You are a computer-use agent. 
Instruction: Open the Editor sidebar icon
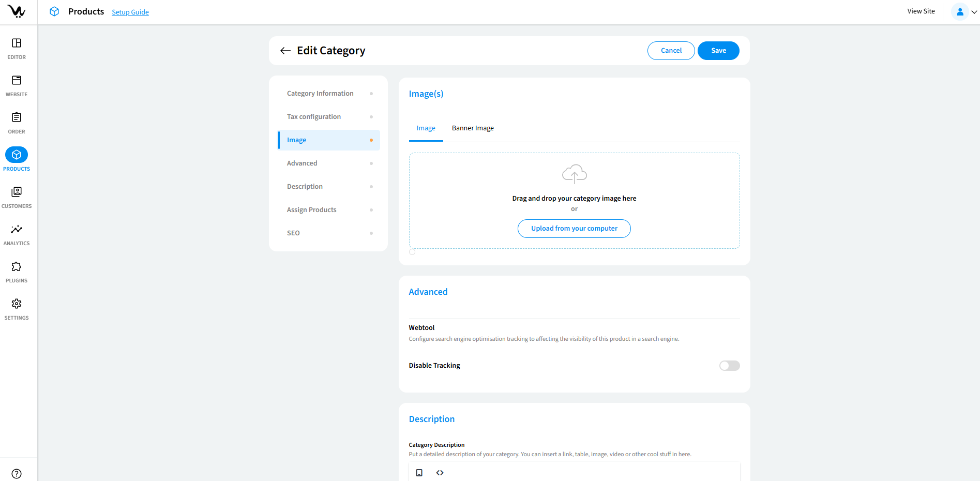pyautogui.click(x=17, y=43)
